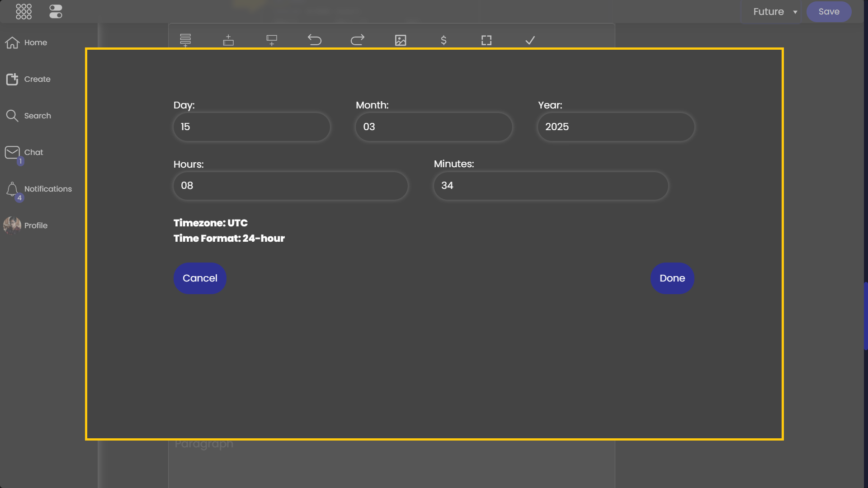Click the Home house icon
The image size is (868, 488).
click(12, 42)
